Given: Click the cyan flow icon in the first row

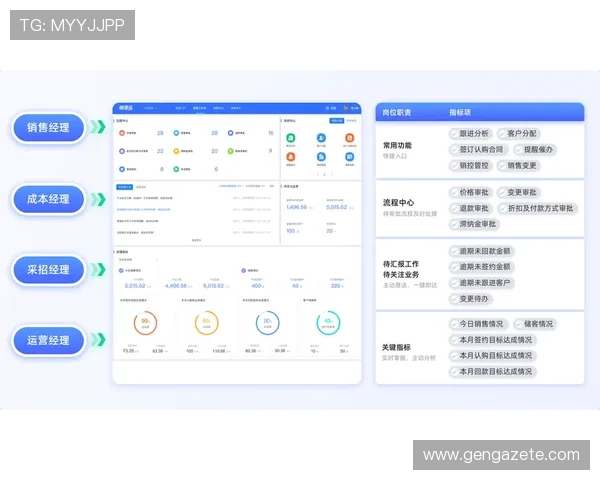Looking at the screenshot, I should 176,133.
